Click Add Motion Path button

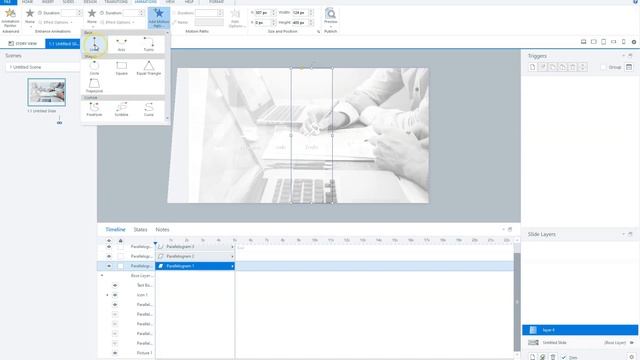click(x=159, y=18)
